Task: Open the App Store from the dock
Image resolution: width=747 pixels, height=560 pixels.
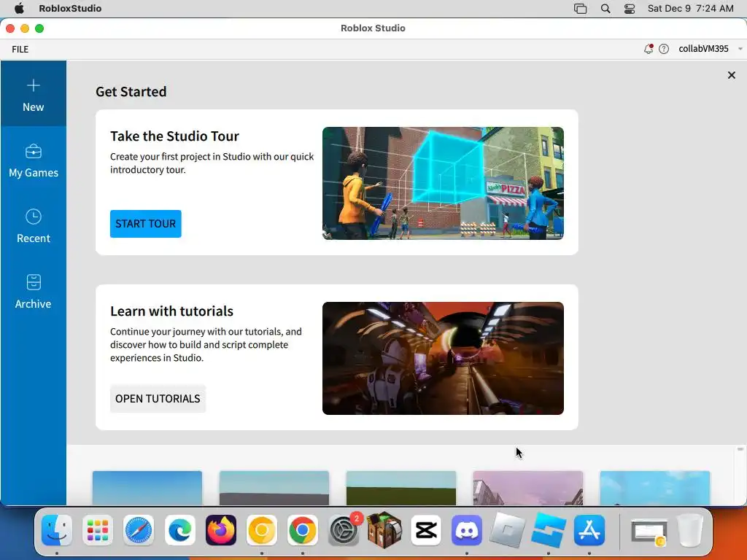Action: pyautogui.click(x=589, y=530)
